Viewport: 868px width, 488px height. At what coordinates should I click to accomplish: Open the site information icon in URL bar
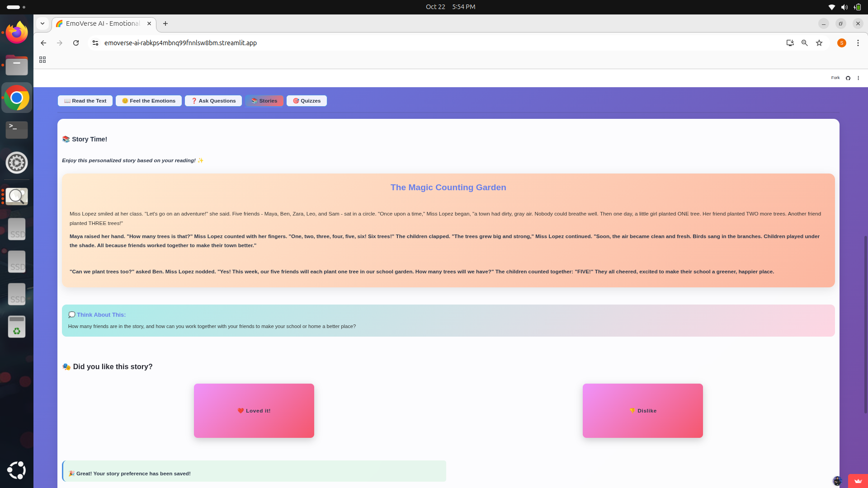pos(95,43)
